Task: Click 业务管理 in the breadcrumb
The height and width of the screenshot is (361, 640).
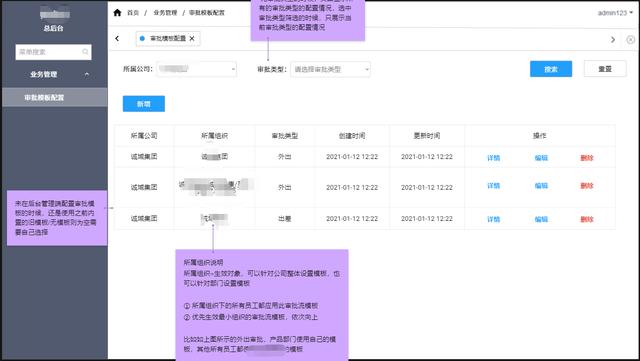Action: 165,13
